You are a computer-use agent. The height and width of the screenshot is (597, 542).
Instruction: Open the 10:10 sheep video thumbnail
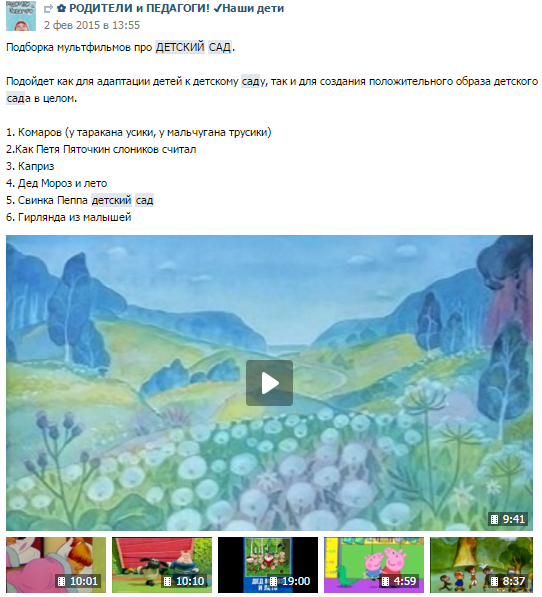pyautogui.click(x=162, y=565)
